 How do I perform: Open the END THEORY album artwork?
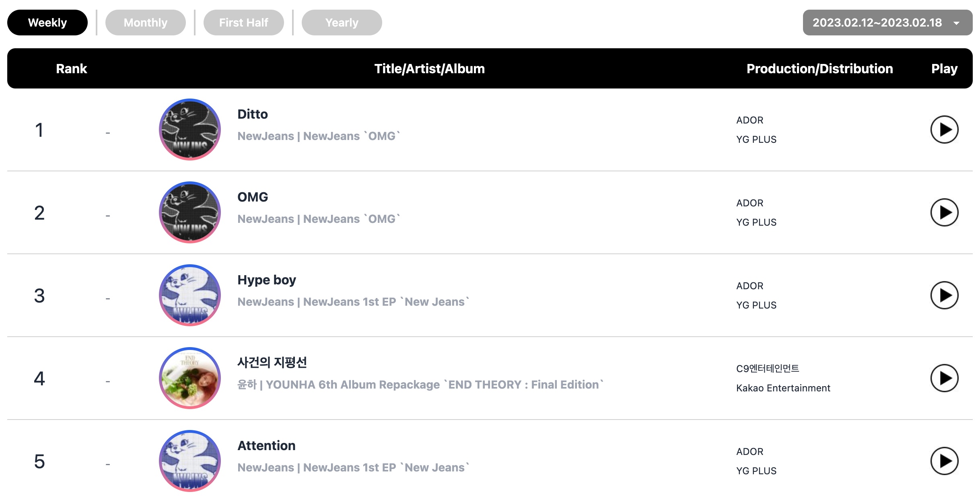pos(190,378)
